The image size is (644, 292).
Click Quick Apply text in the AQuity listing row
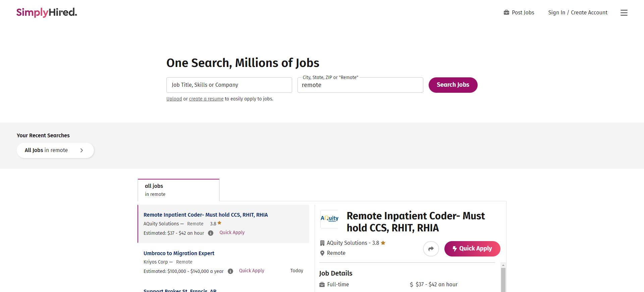click(232, 232)
